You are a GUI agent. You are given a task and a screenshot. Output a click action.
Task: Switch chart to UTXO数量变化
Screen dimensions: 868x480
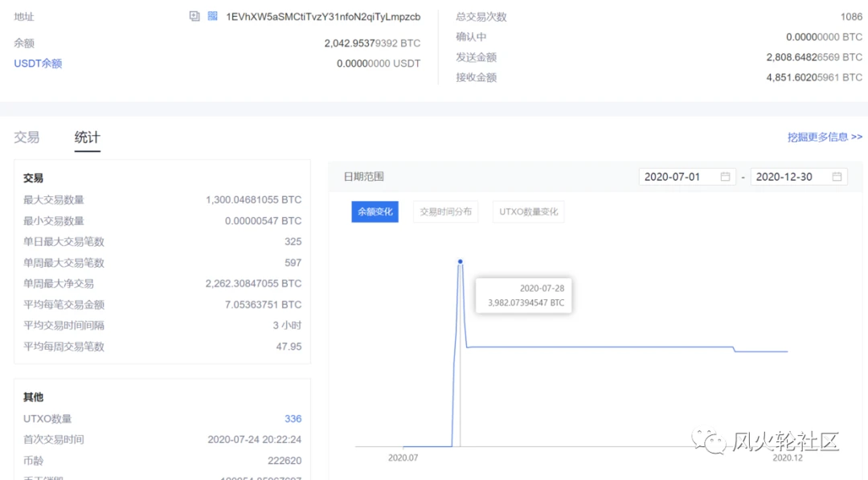tap(528, 211)
